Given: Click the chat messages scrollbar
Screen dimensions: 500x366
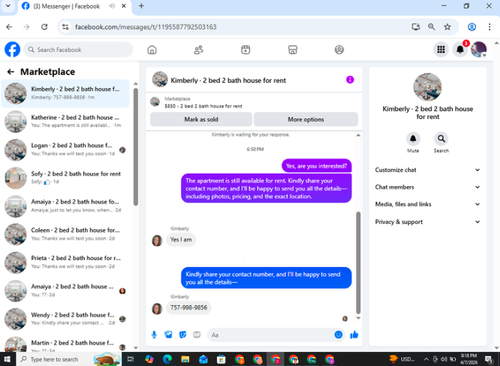Looking at the screenshot, I should (x=358, y=263).
